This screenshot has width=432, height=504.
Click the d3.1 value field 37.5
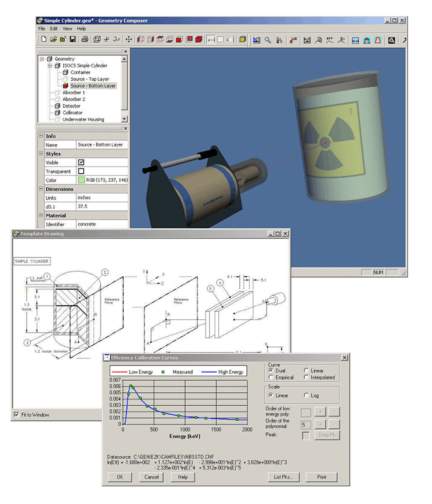pos(102,206)
